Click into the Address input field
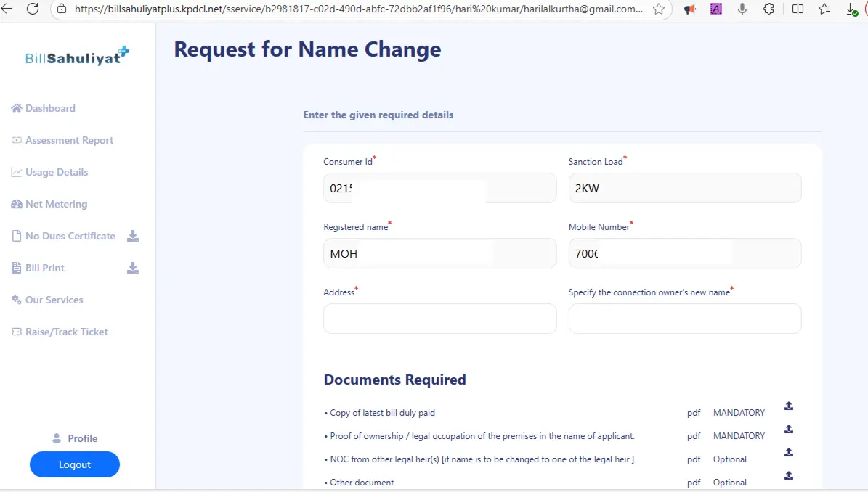 (x=439, y=319)
